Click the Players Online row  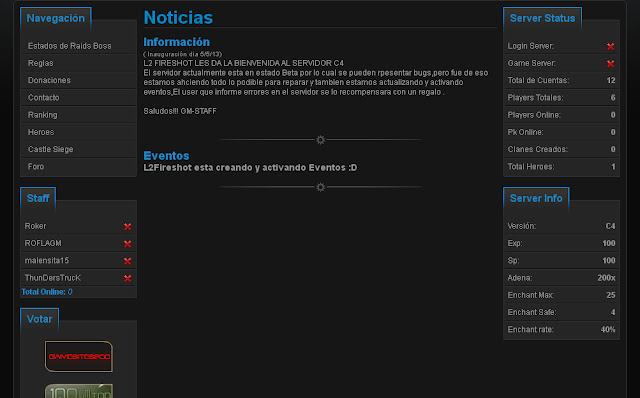561,115
